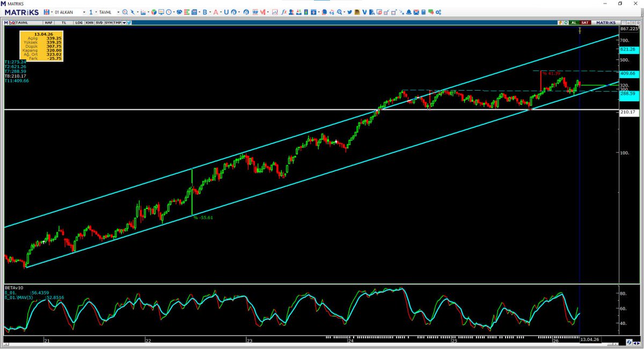Screen dimensions: 644x349
Task: Click the TB:210.17 trend line text
Action: pos(15,76)
